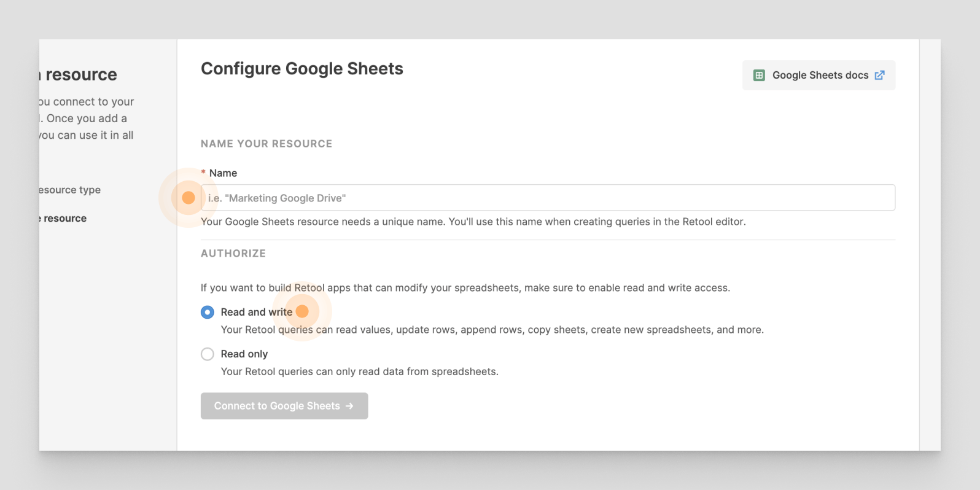The width and height of the screenshot is (980, 490).
Task: Click the Configure Google Sheets heading
Action: click(x=301, y=69)
